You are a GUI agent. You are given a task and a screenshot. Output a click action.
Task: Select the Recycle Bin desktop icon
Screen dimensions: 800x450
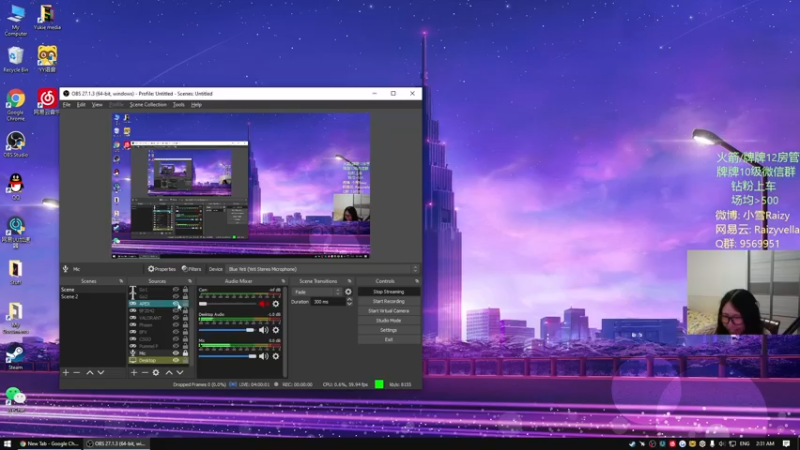click(x=16, y=59)
